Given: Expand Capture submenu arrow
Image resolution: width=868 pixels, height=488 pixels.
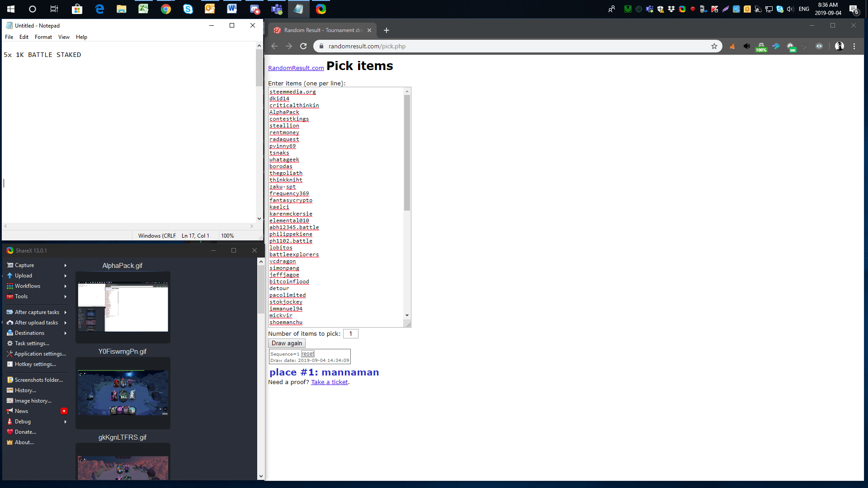Looking at the screenshot, I should (x=66, y=265).
